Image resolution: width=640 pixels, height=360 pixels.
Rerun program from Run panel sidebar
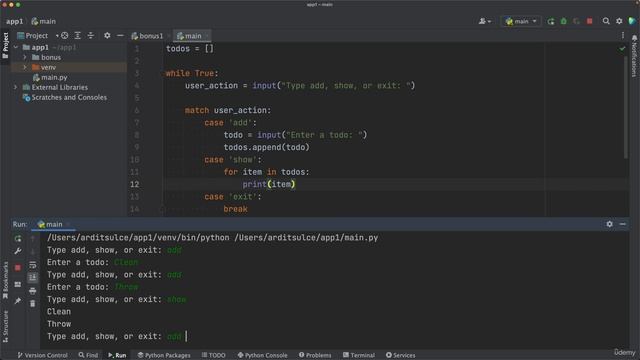click(x=18, y=238)
